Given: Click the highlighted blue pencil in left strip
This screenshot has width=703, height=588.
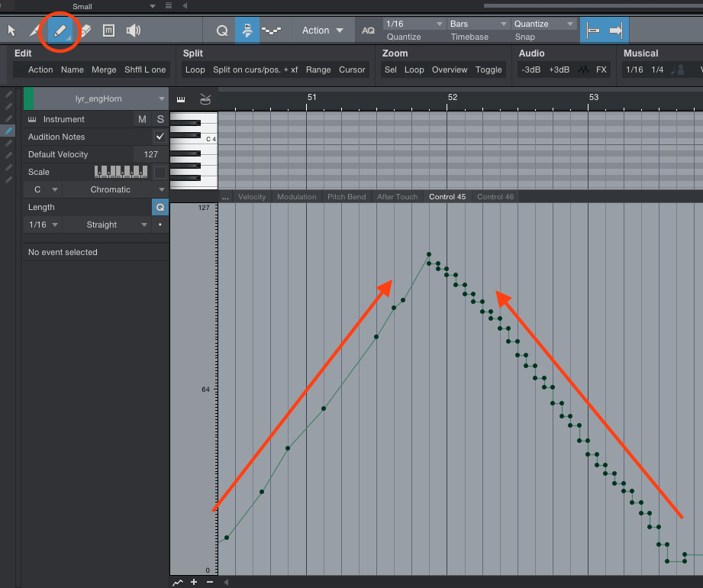Looking at the screenshot, I should 8,131.
